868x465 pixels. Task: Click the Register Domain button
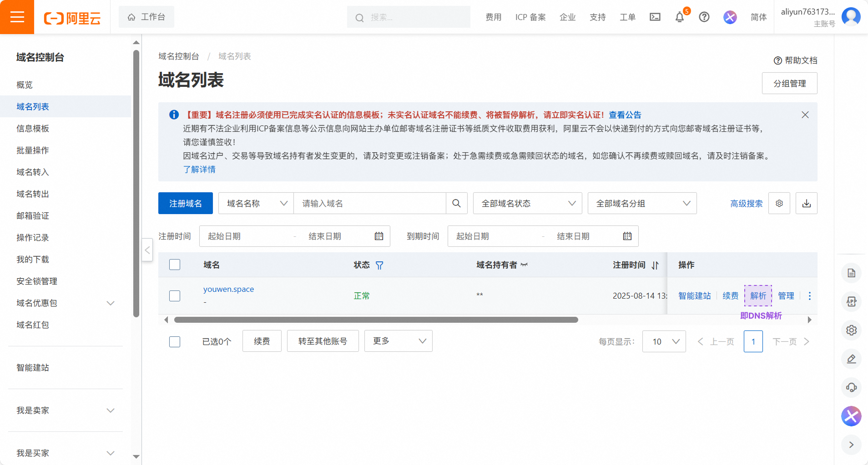[x=186, y=203]
